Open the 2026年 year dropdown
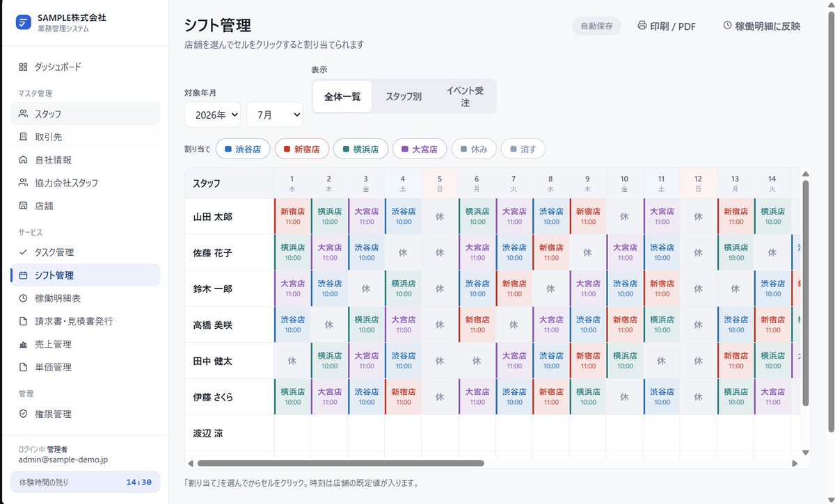 pyautogui.click(x=212, y=115)
